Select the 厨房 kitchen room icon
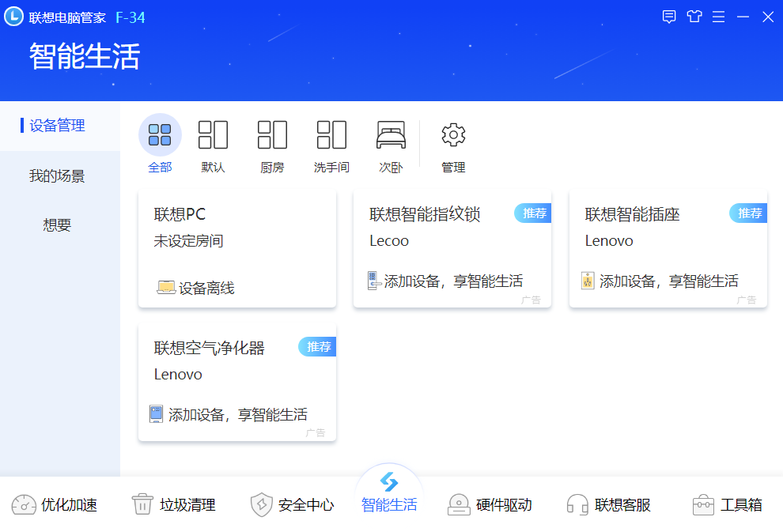Screen dimensions: 783x532 click(272, 134)
